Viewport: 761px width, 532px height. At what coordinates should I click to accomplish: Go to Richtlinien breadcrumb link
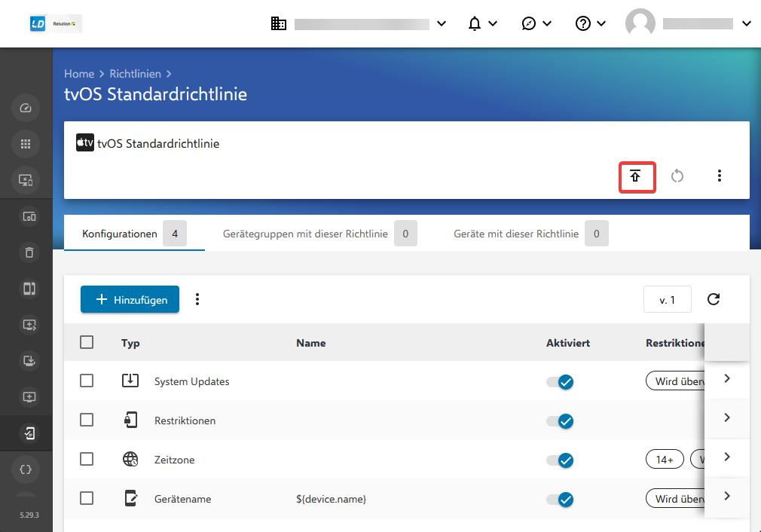(136, 74)
